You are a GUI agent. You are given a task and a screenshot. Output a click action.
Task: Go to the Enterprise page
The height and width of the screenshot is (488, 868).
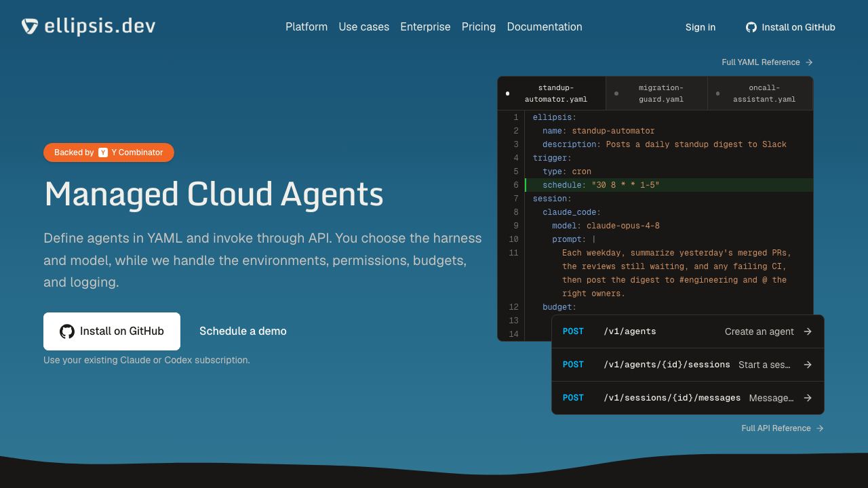point(425,27)
